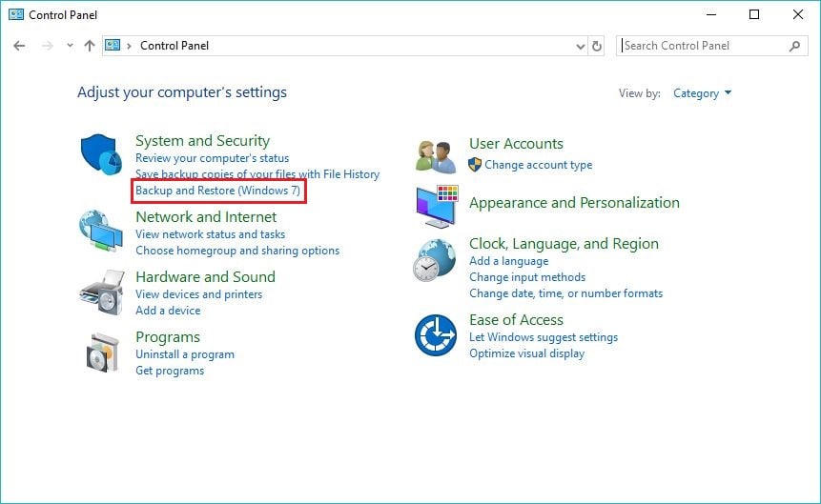Click Change account type link
The height and width of the screenshot is (504, 821).
[x=538, y=165]
